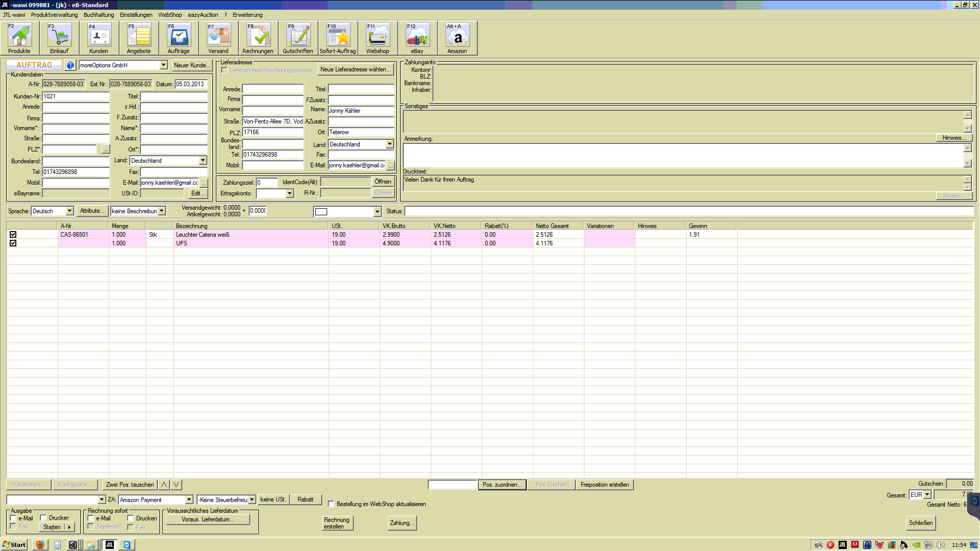Enable Ausgabe e-Mail checkbox
Image resolution: width=980 pixels, height=551 pixels.
click(13, 518)
